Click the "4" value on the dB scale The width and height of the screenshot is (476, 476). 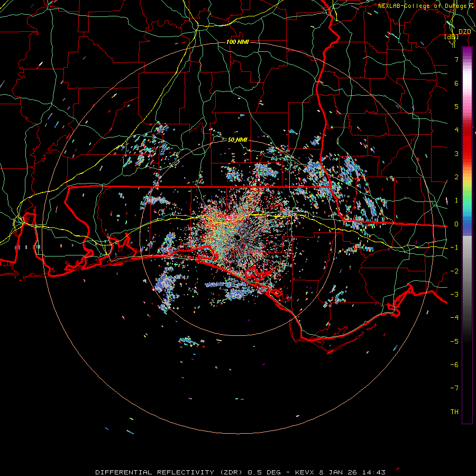coord(456,130)
